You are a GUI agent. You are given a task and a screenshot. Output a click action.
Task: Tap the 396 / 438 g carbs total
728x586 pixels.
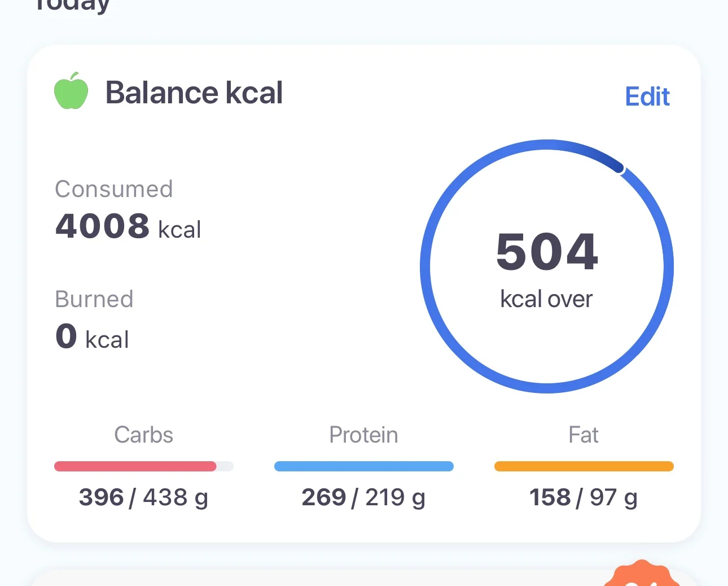click(143, 497)
